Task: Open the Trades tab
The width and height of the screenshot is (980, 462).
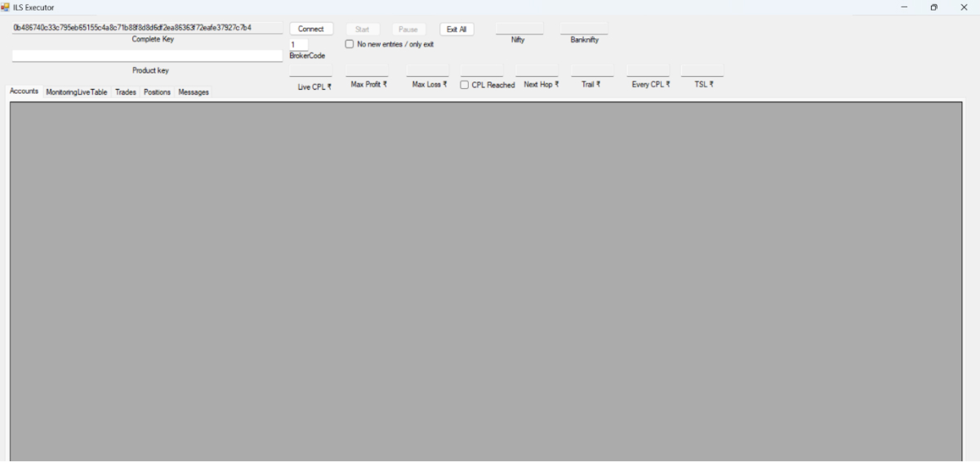Action: [x=126, y=92]
